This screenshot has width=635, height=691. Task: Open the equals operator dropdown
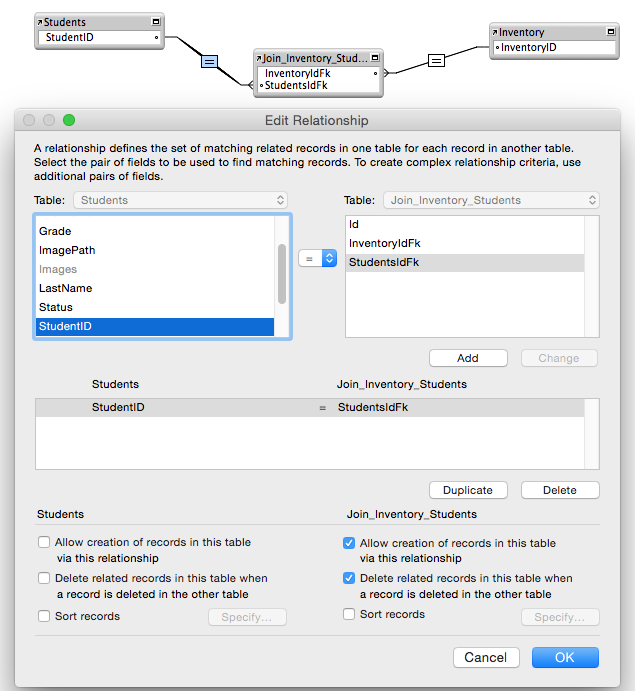coord(318,258)
